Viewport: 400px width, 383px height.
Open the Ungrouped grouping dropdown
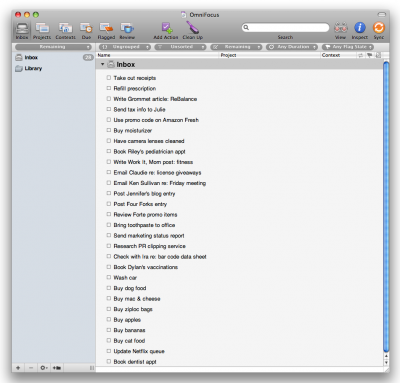[125, 47]
